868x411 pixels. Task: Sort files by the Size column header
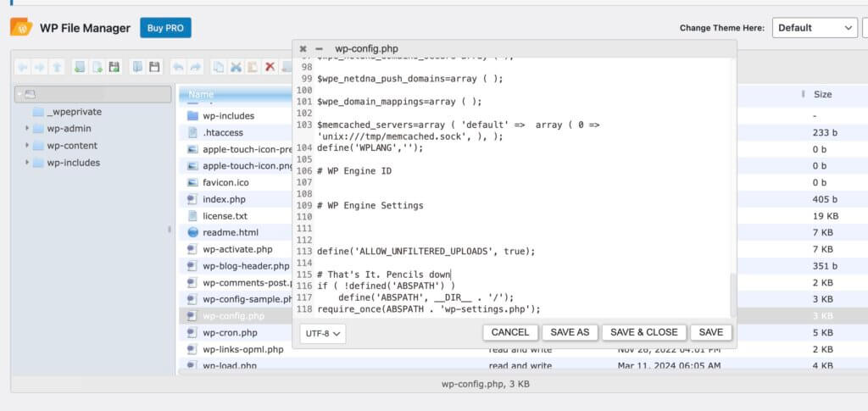point(822,95)
